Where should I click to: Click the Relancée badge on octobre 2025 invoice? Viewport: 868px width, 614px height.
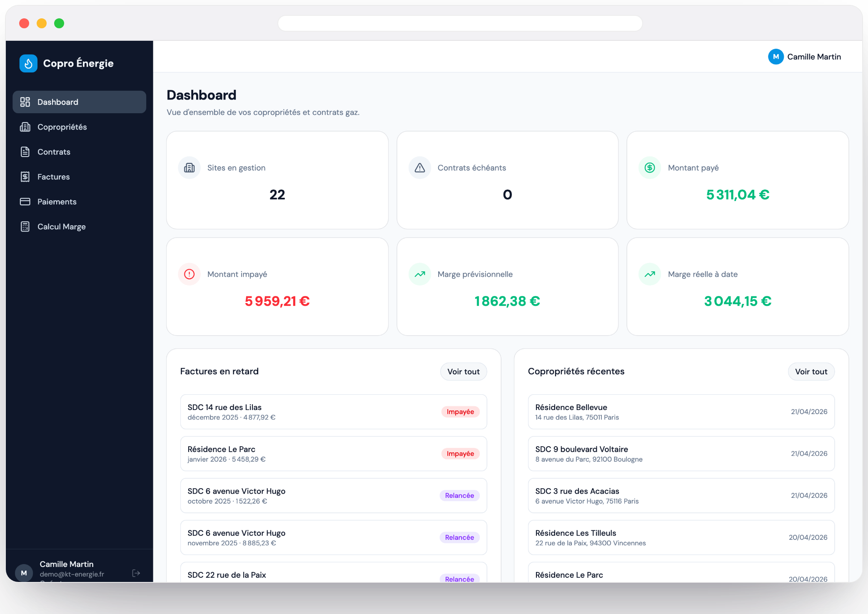459,496
